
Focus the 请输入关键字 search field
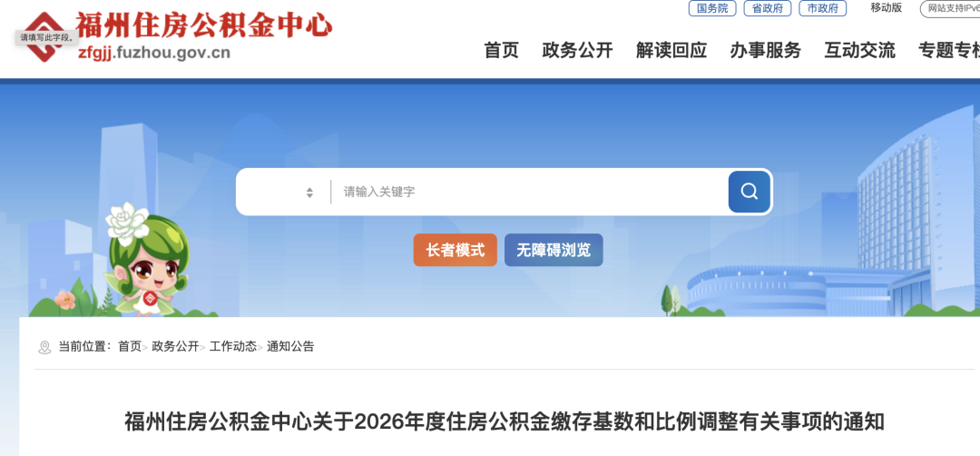pos(529,192)
